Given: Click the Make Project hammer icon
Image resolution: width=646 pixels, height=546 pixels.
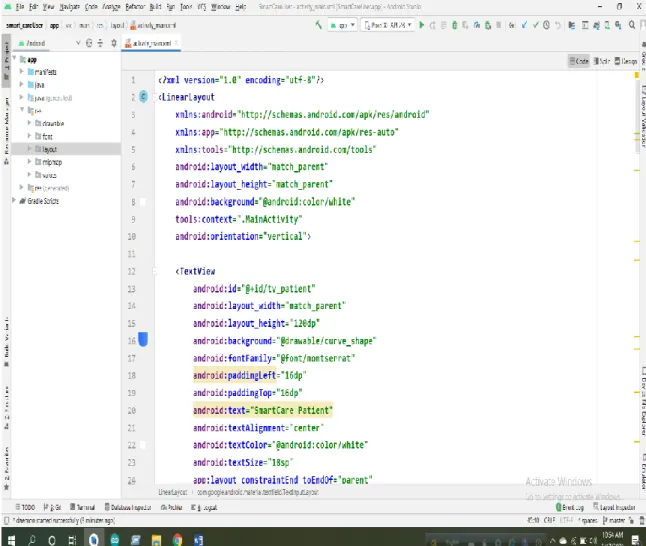Looking at the screenshot, I should (318, 25).
